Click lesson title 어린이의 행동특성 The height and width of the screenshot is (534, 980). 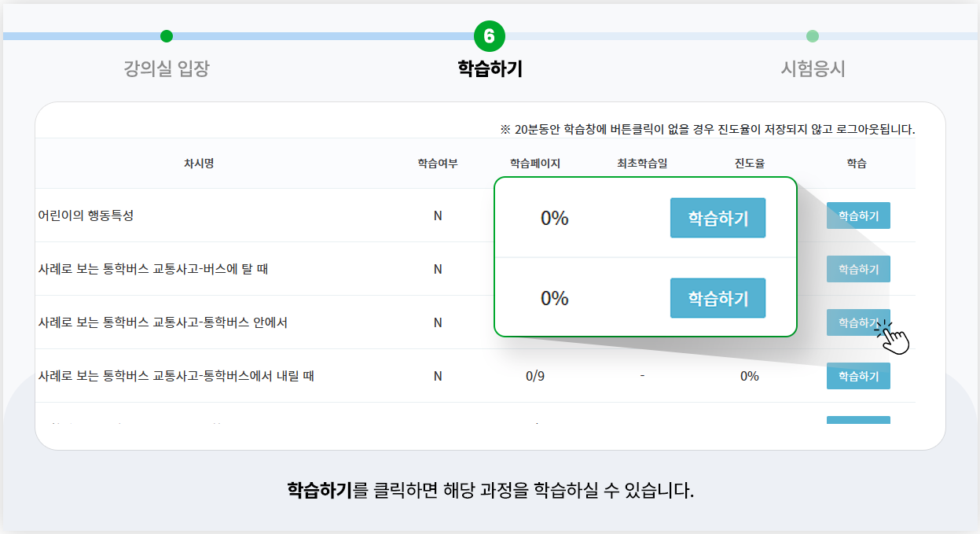point(86,215)
